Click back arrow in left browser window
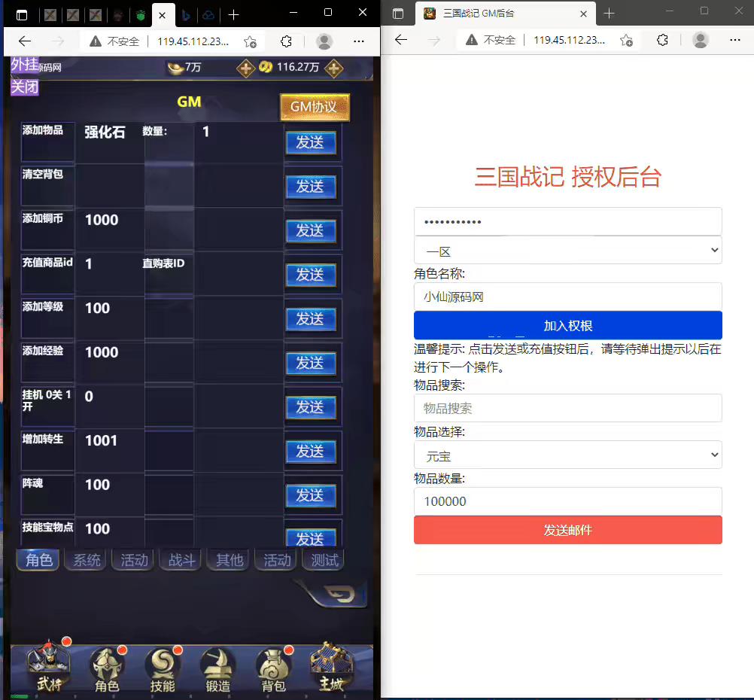Screen dimensions: 754x700 (x=25, y=41)
